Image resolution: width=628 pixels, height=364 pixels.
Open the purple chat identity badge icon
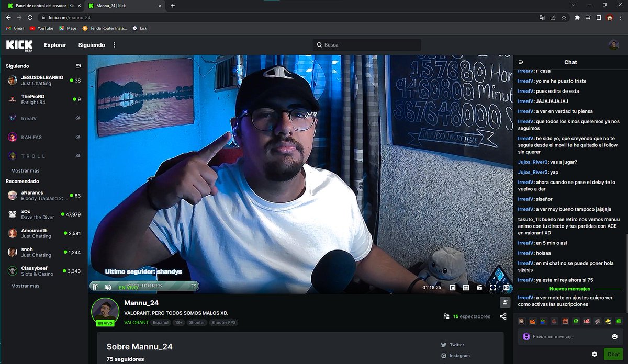526,337
